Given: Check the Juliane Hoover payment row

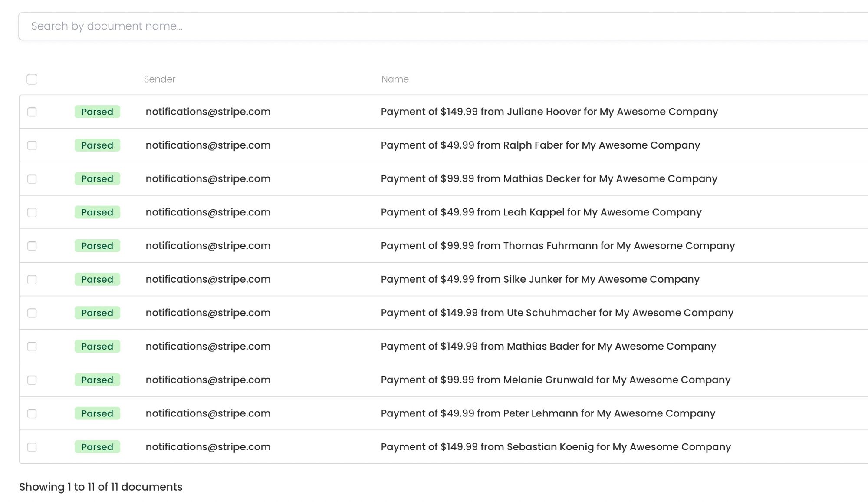Looking at the screenshot, I should (32, 112).
